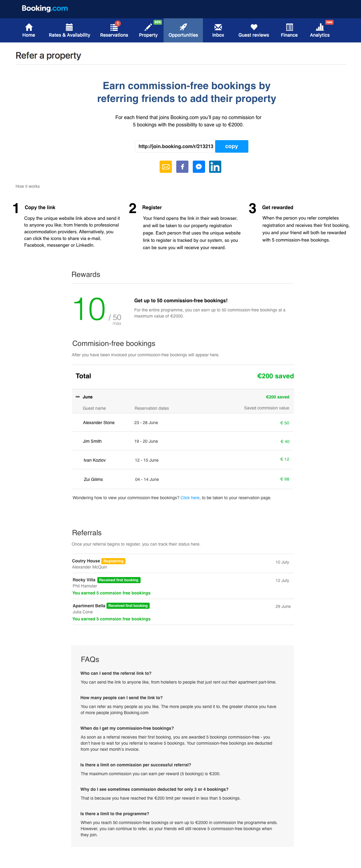
Task: Open the Coutry House referral row
Action: pyautogui.click(x=183, y=563)
